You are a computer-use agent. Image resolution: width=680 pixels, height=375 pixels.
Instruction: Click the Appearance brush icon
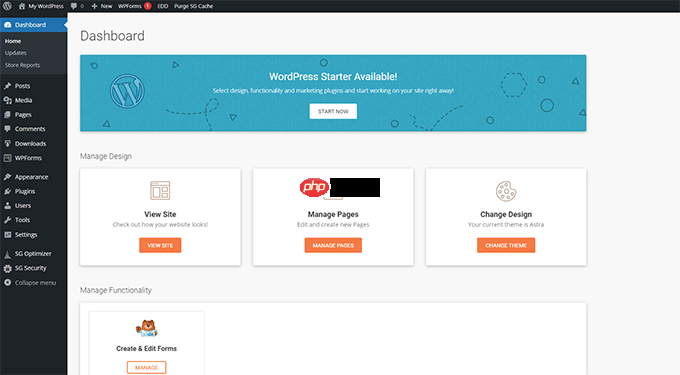click(7, 177)
